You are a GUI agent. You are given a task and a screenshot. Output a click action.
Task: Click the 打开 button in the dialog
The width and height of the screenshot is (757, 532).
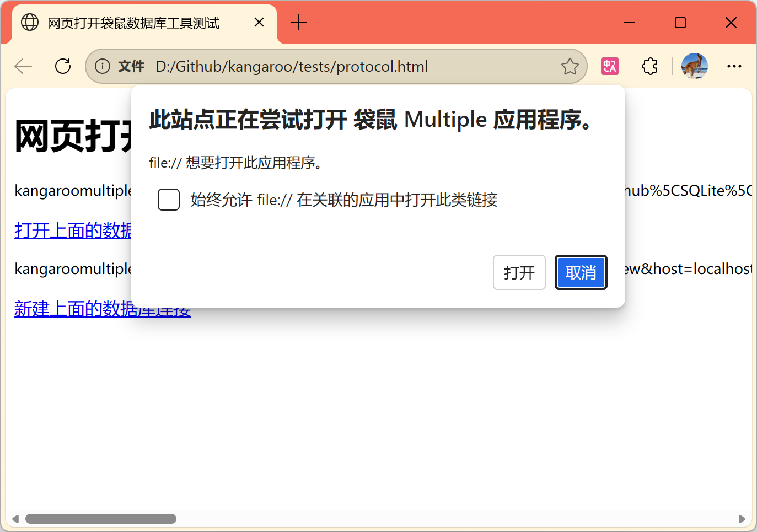click(x=519, y=272)
